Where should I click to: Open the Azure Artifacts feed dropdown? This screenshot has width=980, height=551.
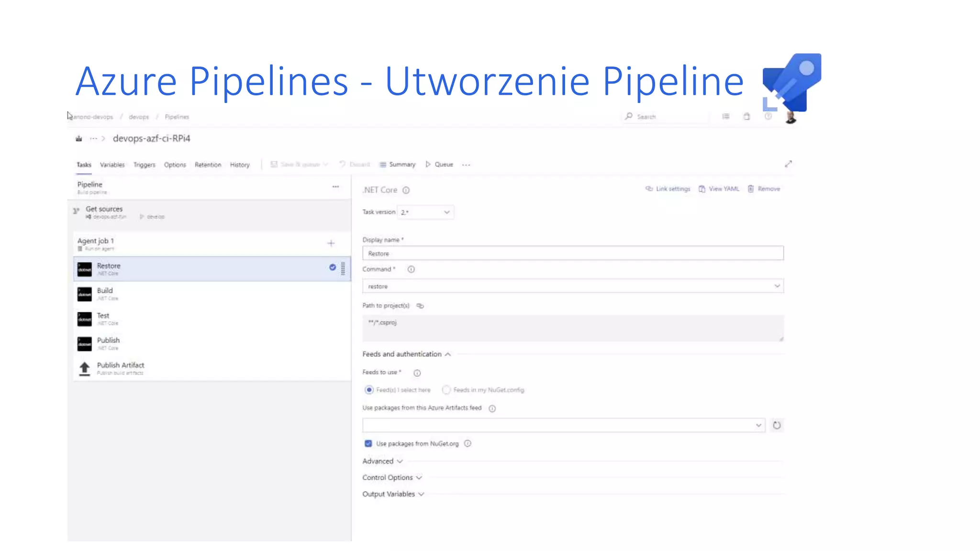564,425
